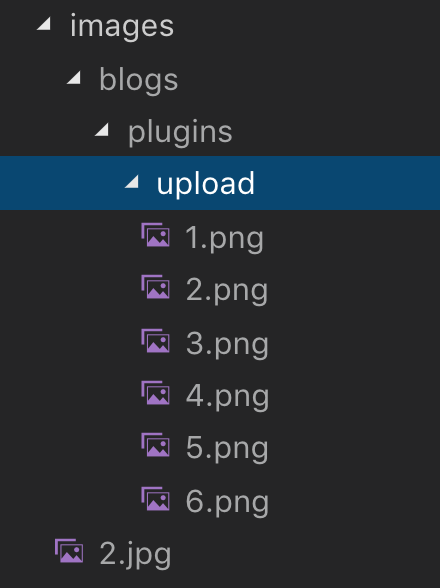Viewport: 440px width, 588px height.
Task: Click the image icon beside 5.png
Action: pos(155,445)
